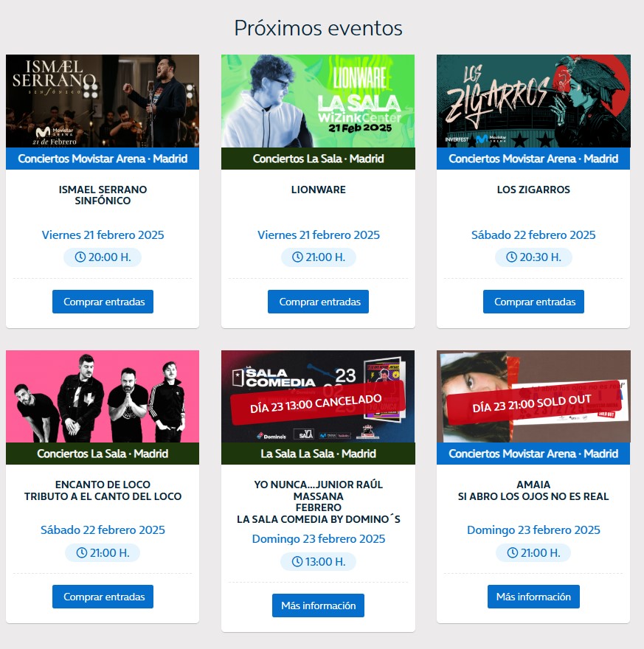The width and height of the screenshot is (644, 649).
Task: Click the Amaia sold out poster image
Action: (533, 397)
